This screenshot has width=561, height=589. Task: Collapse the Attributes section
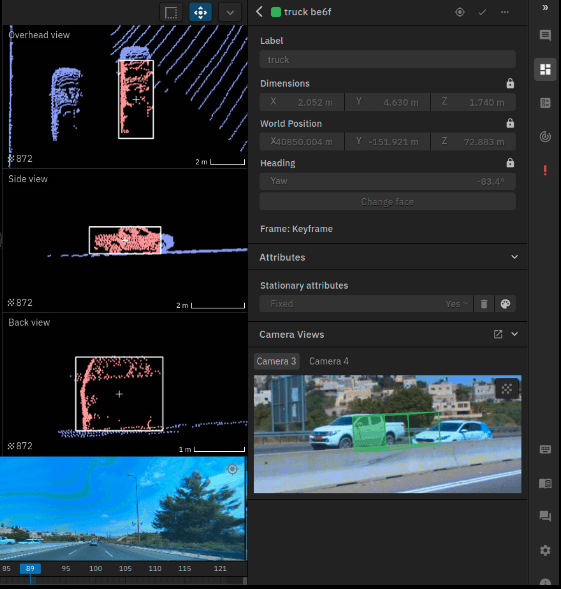(x=514, y=257)
